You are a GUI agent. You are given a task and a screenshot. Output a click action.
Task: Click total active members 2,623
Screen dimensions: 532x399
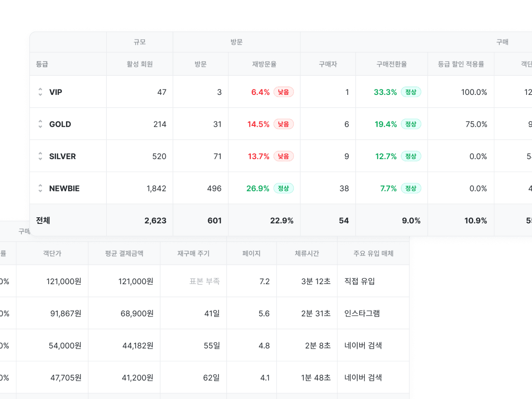[x=156, y=220]
